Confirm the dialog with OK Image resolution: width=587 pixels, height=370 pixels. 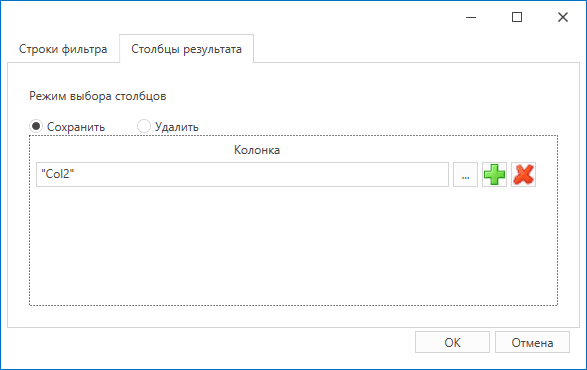click(452, 342)
